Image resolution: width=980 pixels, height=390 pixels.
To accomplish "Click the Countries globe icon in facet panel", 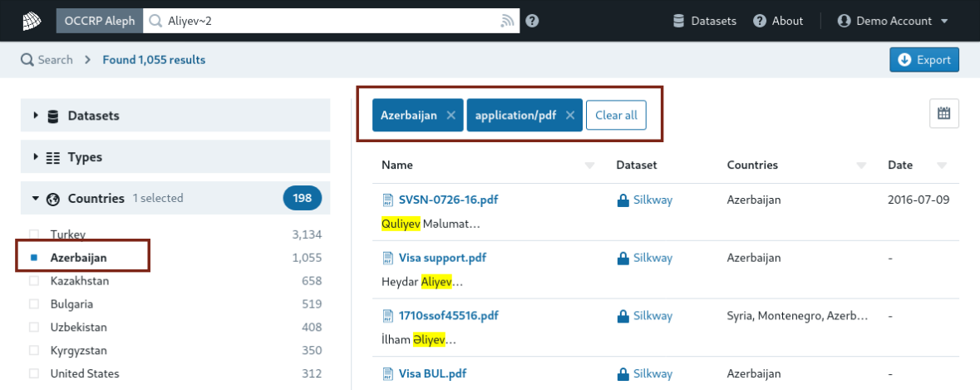I will tap(53, 199).
